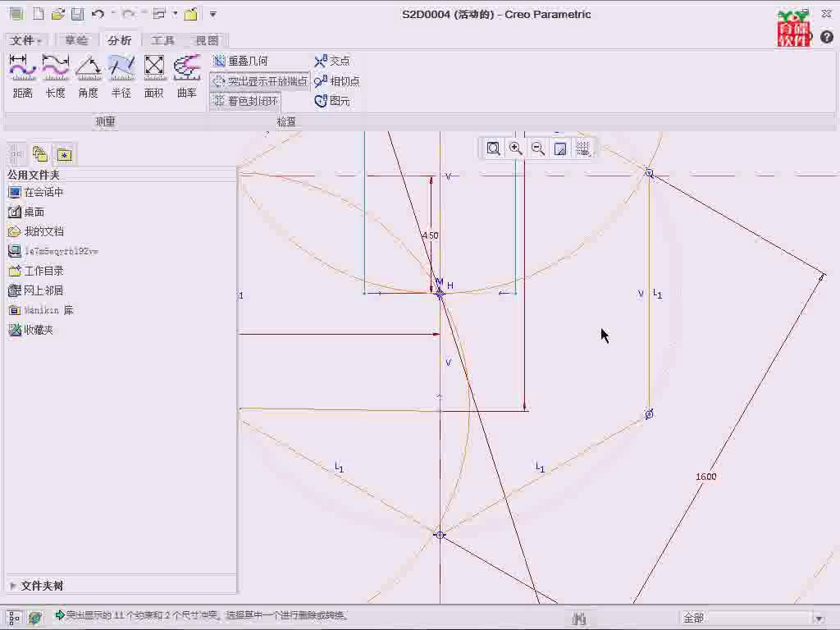
Task: Select the 曲率 curvature analysis tool
Action: pyautogui.click(x=187, y=76)
